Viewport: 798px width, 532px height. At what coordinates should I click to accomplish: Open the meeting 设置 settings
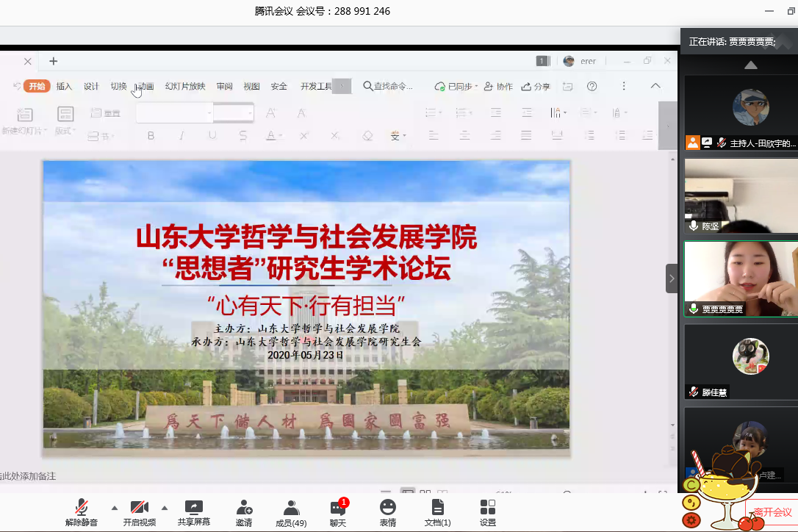tap(487, 513)
